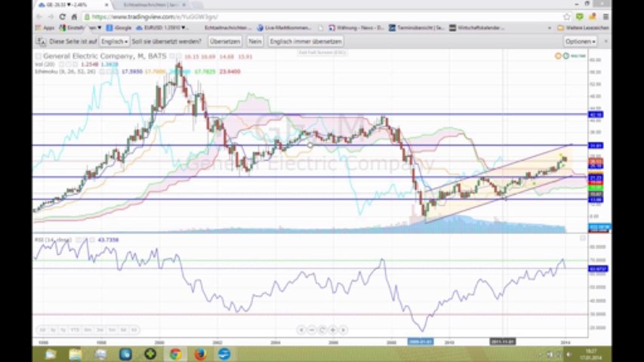Open the Optionen dropdown in translate bar

click(x=579, y=41)
